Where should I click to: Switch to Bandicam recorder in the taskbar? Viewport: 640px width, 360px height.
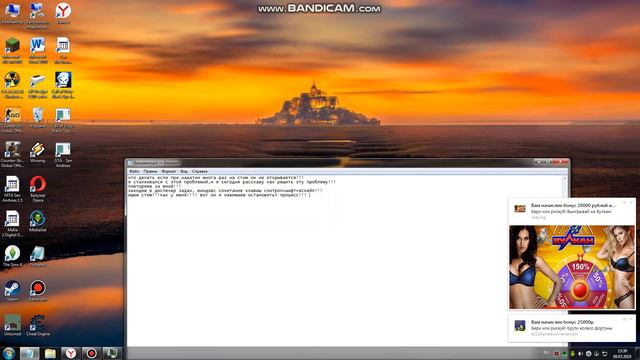click(91, 353)
